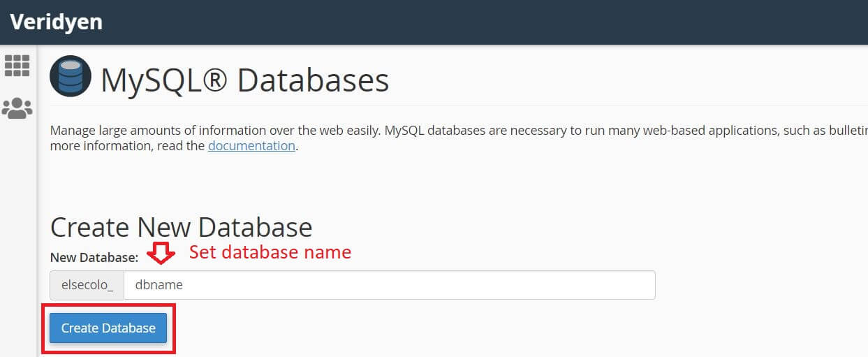
Task: Click the red down arrow annotation
Action: [162, 253]
